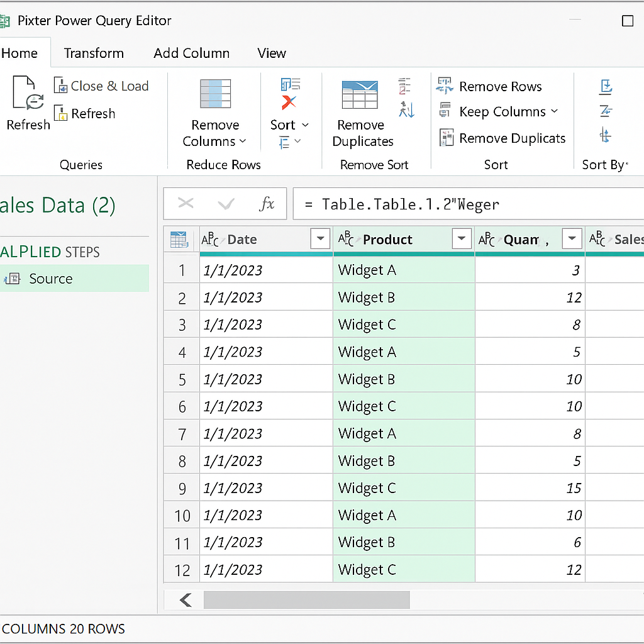Click the Sales column ABC type icon
Screen dimensions: 644x644
(x=597, y=238)
